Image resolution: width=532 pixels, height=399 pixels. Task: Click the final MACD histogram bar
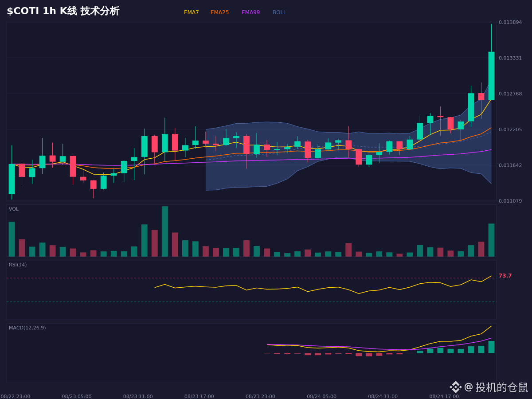491,347
